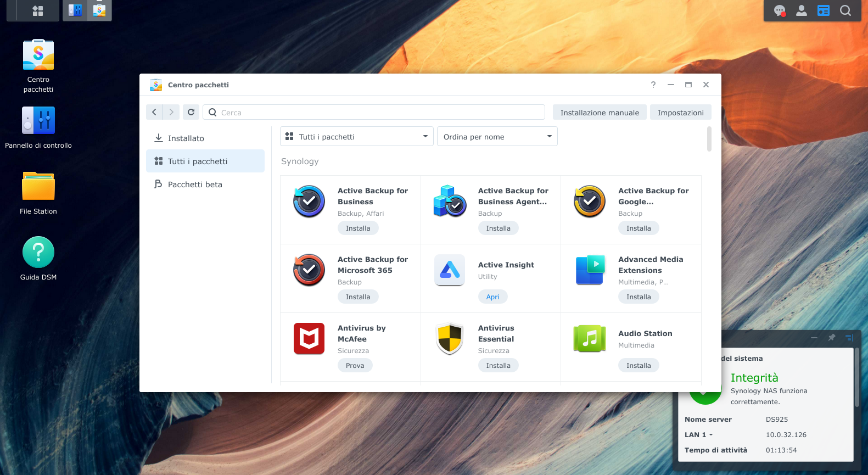
Task: Install Active Backup for Microsoft 365
Action: coord(358,297)
